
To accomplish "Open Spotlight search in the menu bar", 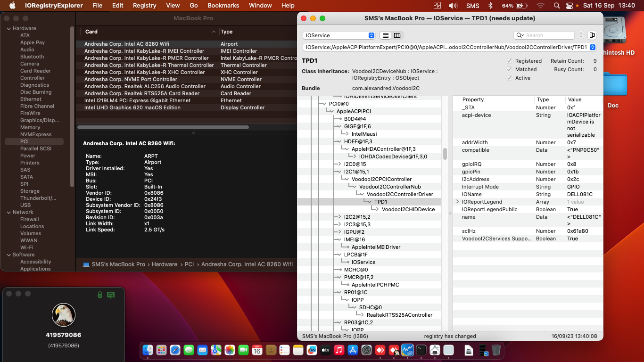I will 557,6.
